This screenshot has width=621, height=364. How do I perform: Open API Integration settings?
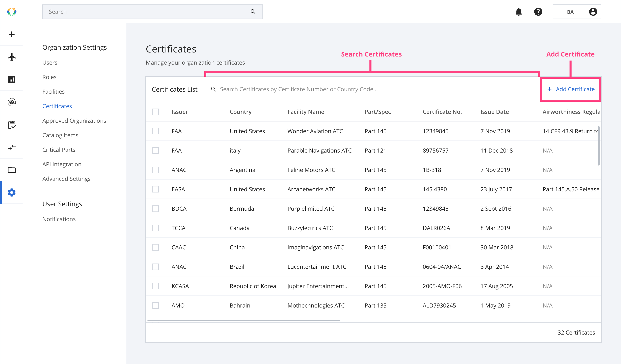tap(62, 164)
